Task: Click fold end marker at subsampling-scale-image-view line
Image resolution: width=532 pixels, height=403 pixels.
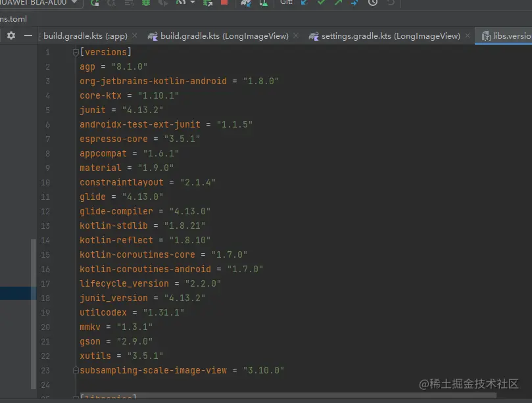Action: [x=76, y=370]
